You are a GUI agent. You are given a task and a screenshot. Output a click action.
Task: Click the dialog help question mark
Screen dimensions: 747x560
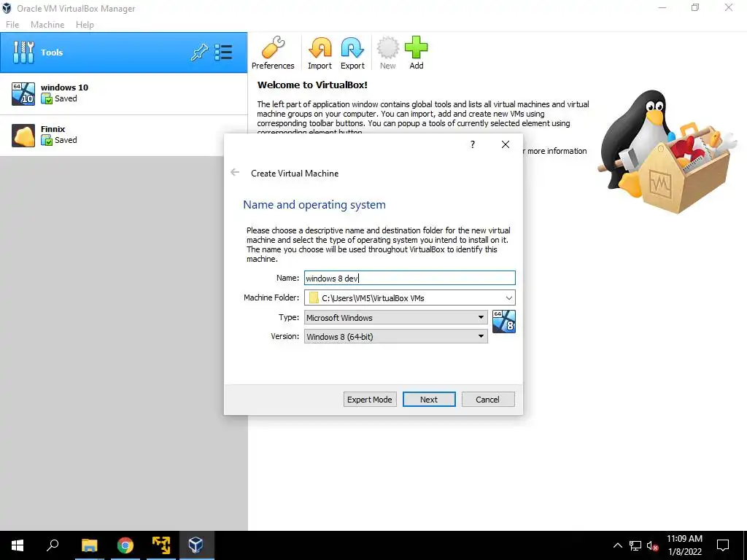click(x=473, y=144)
